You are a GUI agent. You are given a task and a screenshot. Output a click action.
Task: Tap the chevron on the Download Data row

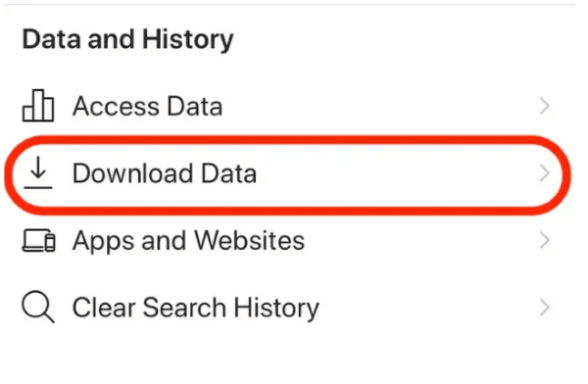545,173
